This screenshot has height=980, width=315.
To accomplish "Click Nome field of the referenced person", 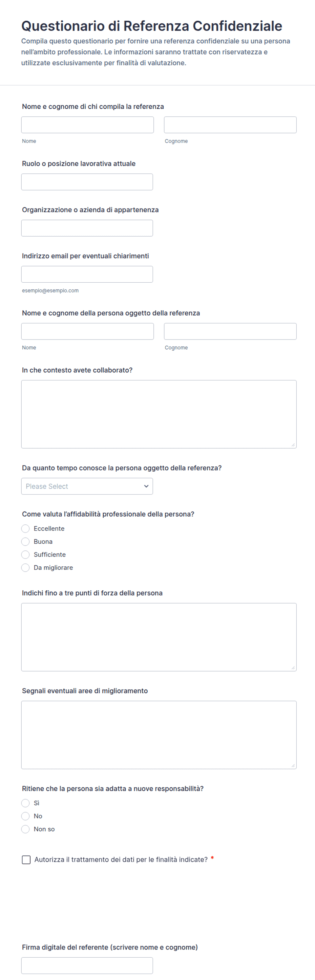I will coord(87,331).
